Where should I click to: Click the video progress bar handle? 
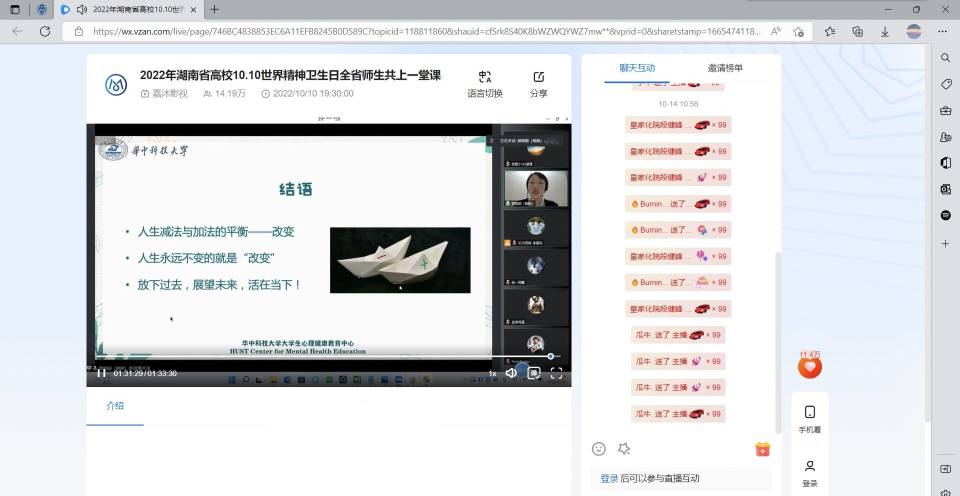coord(550,357)
